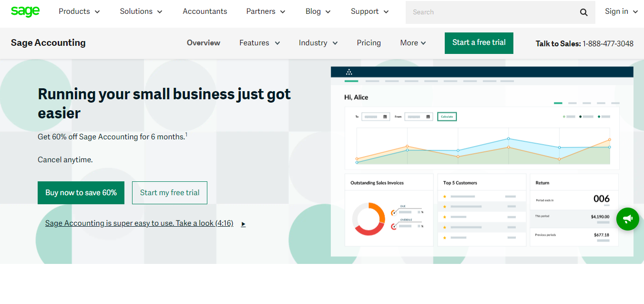
Task: Expand the Features submenu
Action: [260, 43]
